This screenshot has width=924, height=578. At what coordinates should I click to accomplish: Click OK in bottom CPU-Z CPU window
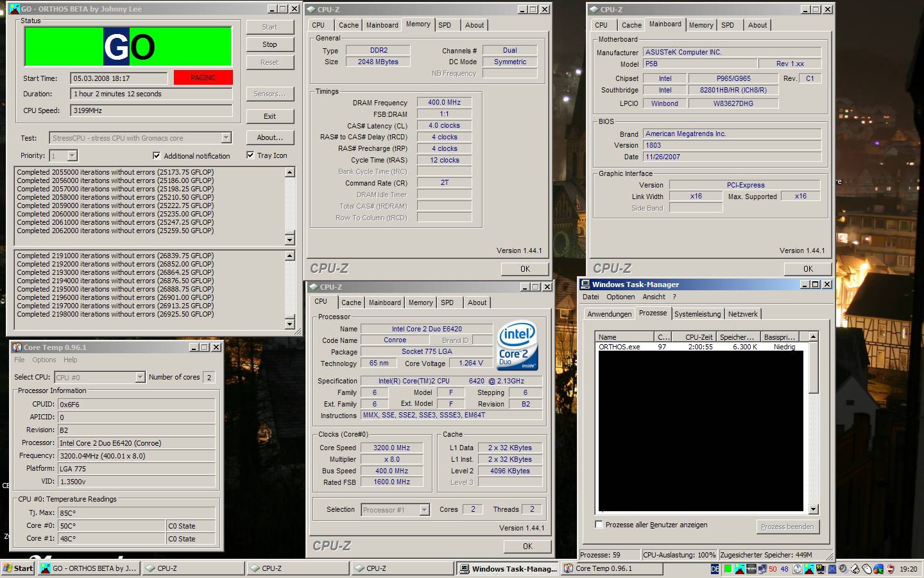[x=527, y=547]
